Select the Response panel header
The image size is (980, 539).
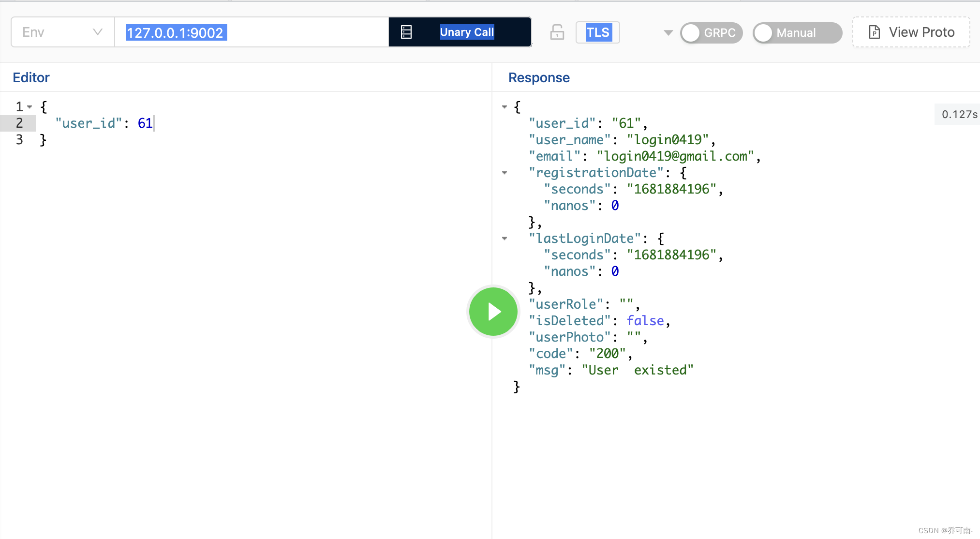pos(539,77)
